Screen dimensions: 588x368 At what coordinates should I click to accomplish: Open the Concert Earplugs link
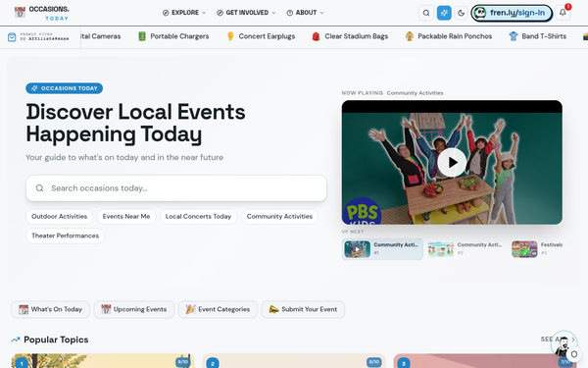point(267,36)
